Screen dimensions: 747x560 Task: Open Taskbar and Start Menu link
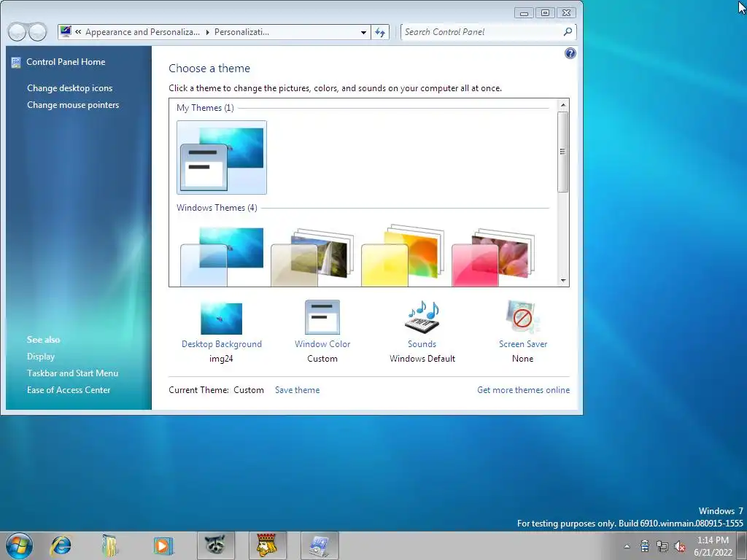click(x=72, y=373)
